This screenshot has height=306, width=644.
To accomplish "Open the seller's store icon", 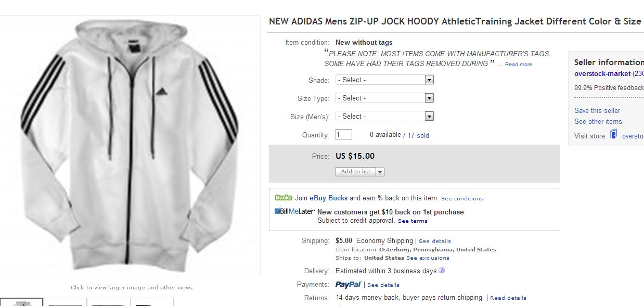I will 614,134.
